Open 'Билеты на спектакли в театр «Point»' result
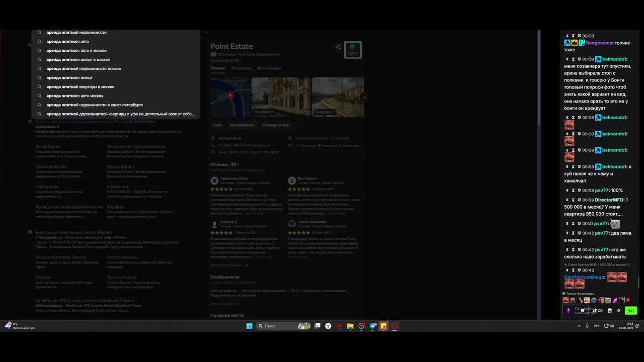 pos(73,232)
